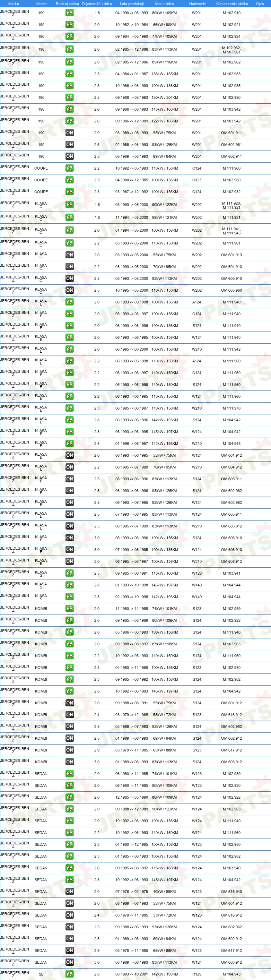Click production years 07.1976 -> 02.1979
The height and width of the screenshot is (980, 271).
[131, 891]
